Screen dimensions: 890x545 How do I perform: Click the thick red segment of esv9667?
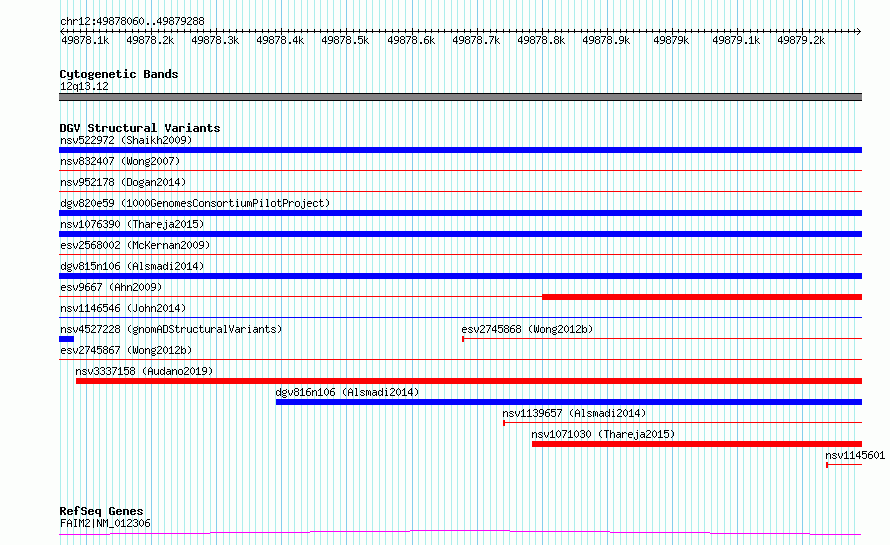coord(702,297)
